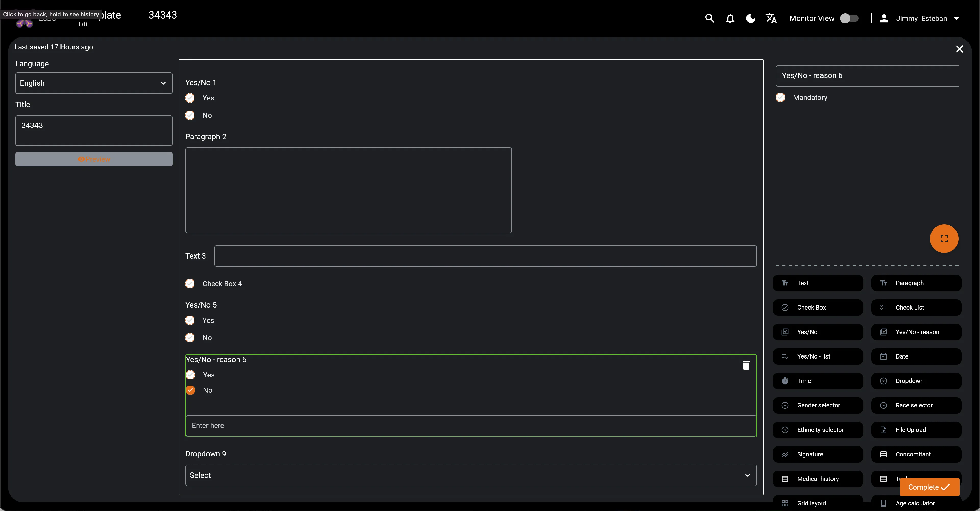This screenshot has width=980, height=511.
Task: Click the Preview button
Action: click(x=94, y=159)
